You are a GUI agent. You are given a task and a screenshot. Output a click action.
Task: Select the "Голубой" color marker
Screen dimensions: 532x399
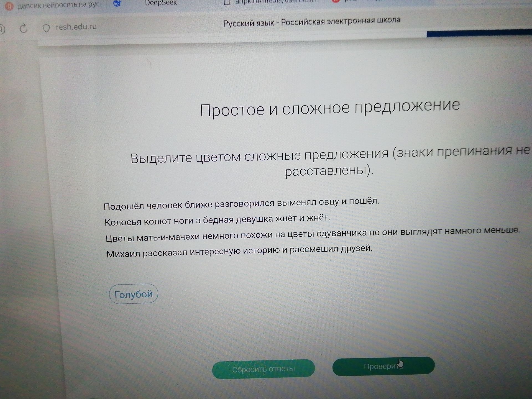click(x=134, y=294)
